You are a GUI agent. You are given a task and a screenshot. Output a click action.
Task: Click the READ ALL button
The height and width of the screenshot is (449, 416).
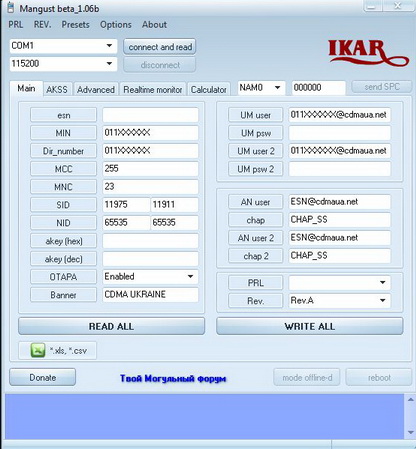click(x=111, y=326)
